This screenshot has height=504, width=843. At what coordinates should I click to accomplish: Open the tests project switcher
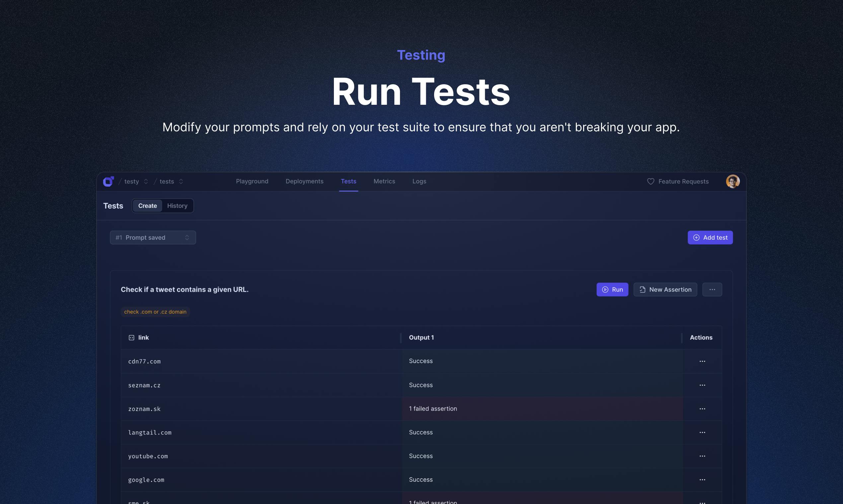click(x=171, y=181)
